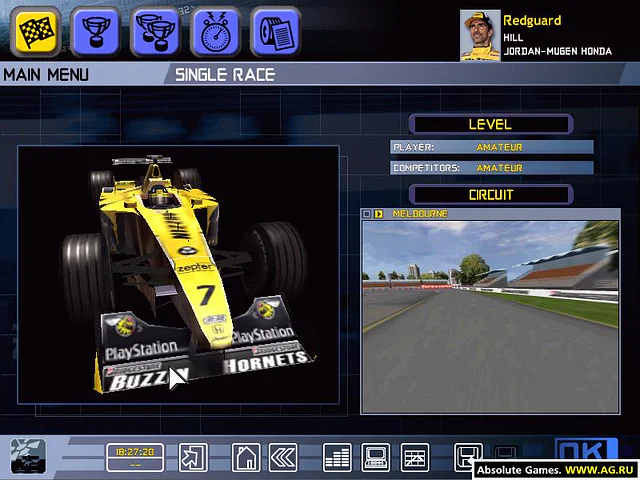
Task: Open the double trophies mode icon
Action: click(x=156, y=32)
